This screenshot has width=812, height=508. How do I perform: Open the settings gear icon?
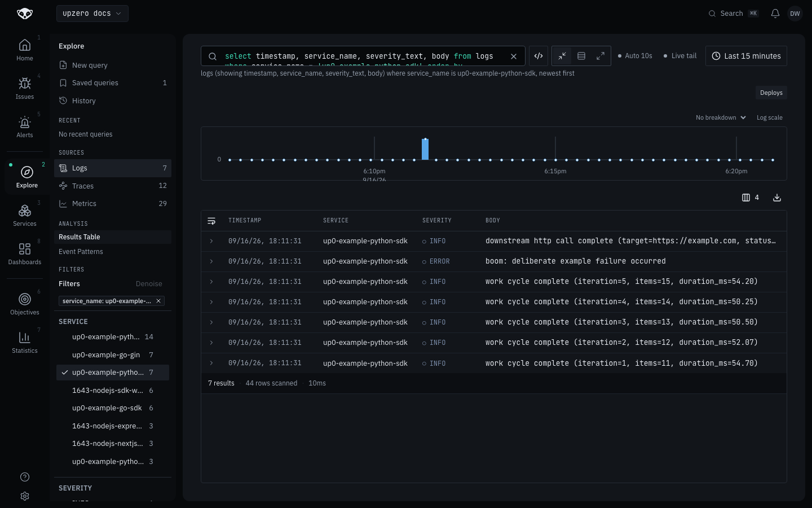coord(25,496)
